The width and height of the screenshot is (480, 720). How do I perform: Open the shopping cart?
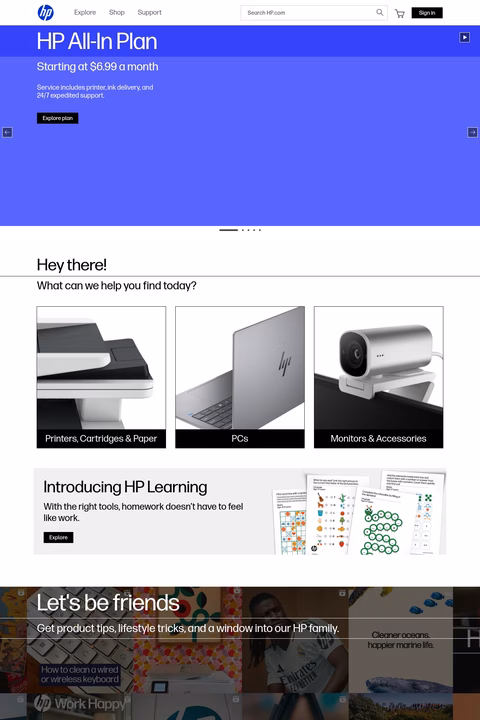pos(400,13)
